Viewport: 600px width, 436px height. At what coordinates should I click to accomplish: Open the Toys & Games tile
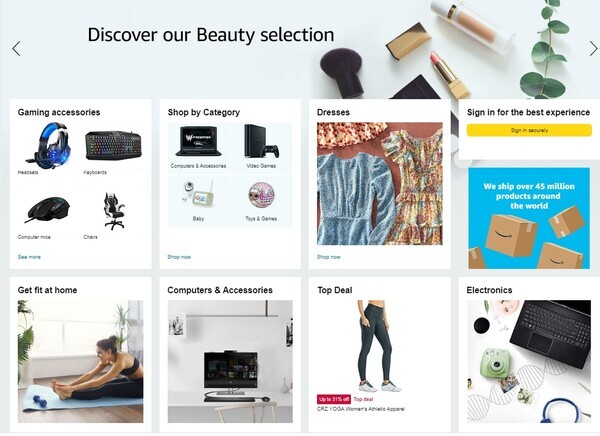click(x=261, y=201)
